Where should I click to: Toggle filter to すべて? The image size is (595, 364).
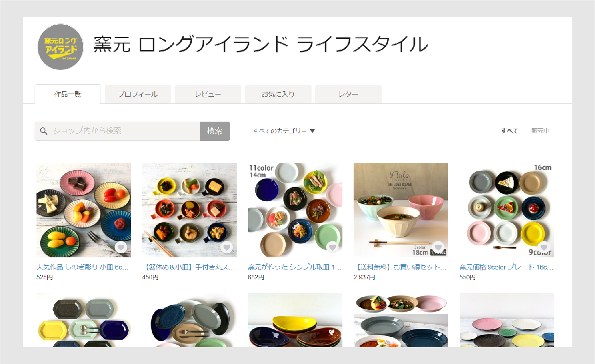pos(509,131)
